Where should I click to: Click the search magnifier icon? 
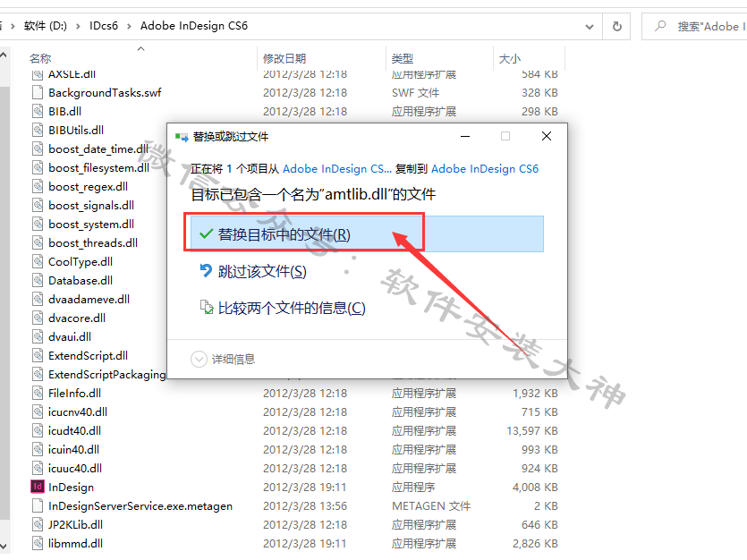coord(660,26)
